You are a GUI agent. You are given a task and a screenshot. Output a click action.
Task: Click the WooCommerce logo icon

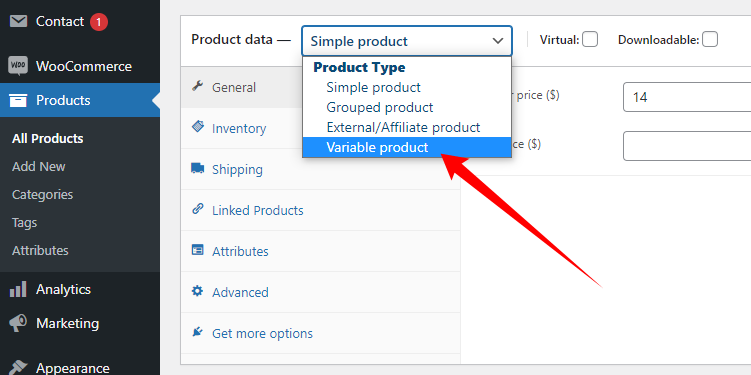[18, 66]
